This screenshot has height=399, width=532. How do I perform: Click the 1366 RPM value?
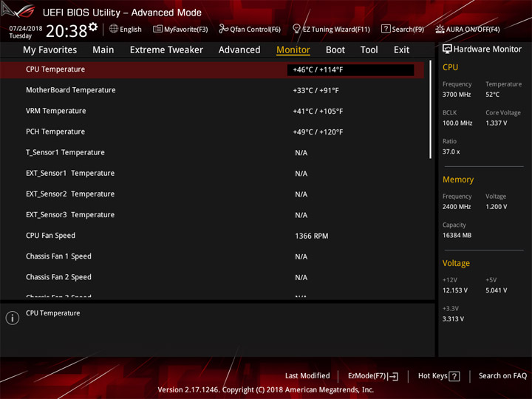pos(312,236)
